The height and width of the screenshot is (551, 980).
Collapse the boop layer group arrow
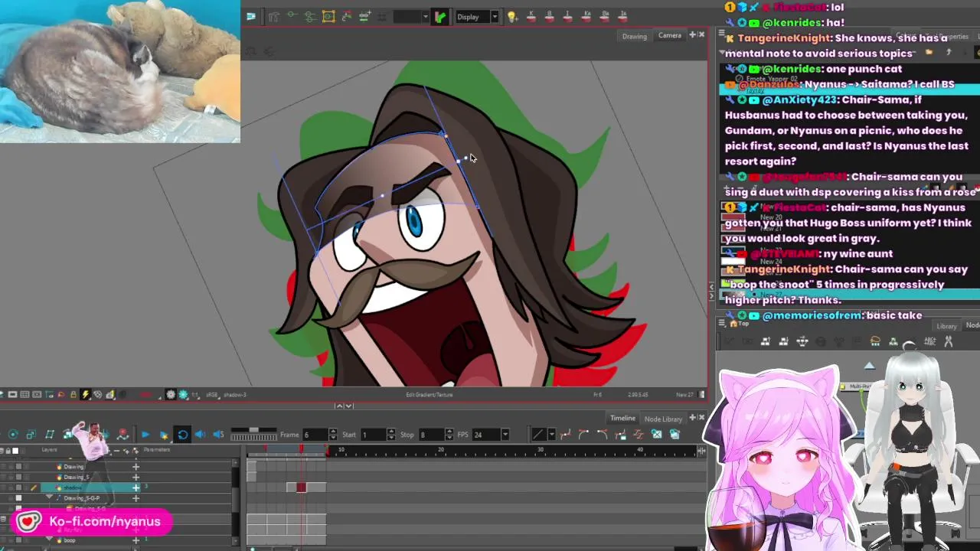(50, 540)
